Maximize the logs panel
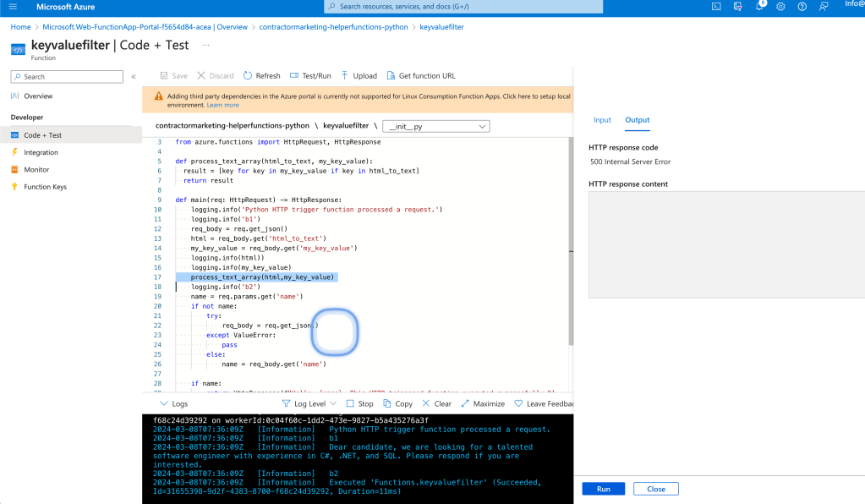This screenshot has height=504, width=865. 483,403
